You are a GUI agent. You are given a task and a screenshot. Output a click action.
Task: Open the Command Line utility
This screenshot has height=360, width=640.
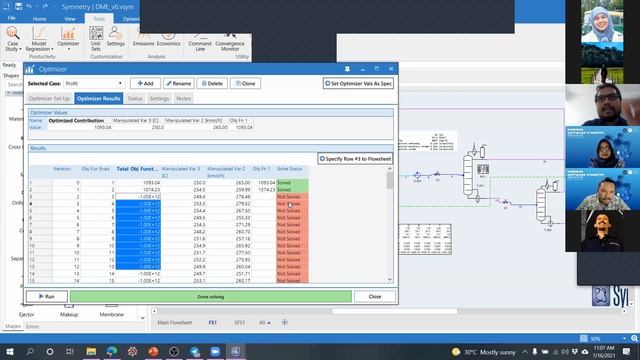pyautogui.click(x=200, y=42)
